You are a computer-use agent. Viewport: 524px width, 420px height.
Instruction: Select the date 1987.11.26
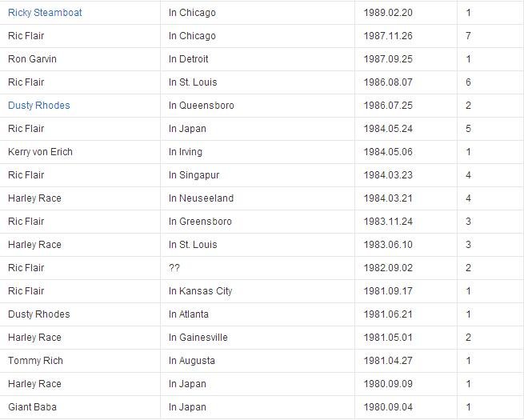(388, 36)
